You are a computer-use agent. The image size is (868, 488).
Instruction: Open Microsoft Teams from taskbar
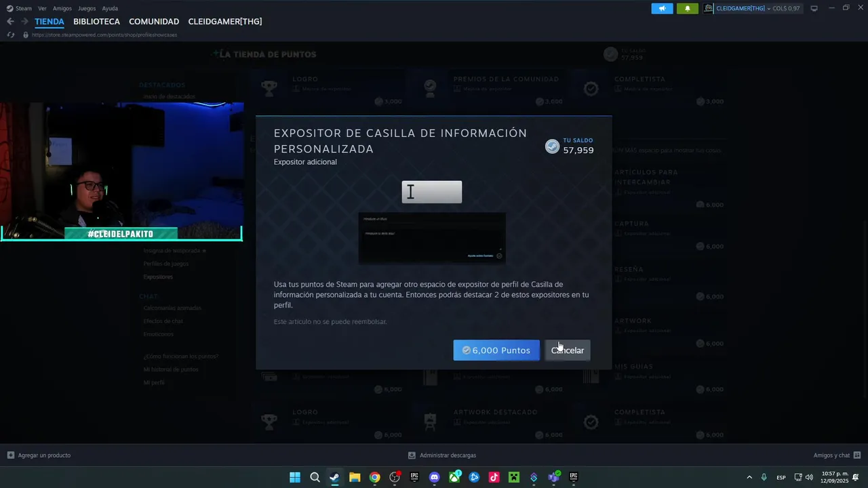[x=554, y=477]
